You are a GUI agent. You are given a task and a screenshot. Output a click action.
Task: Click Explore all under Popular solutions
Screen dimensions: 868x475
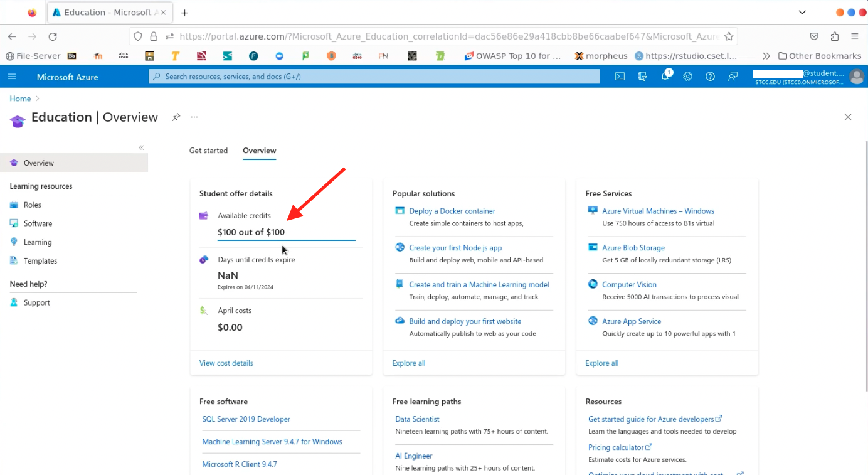[409, 363]
